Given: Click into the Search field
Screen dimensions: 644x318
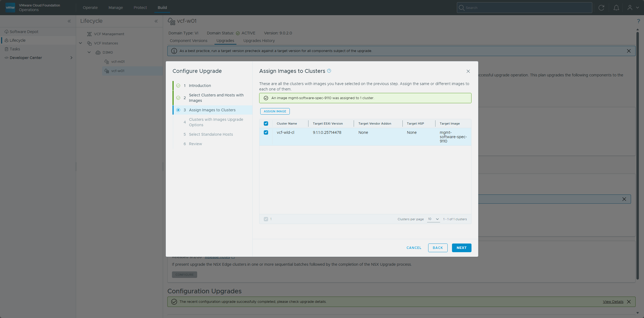Looking at the screenshot, I should (524, 8).
